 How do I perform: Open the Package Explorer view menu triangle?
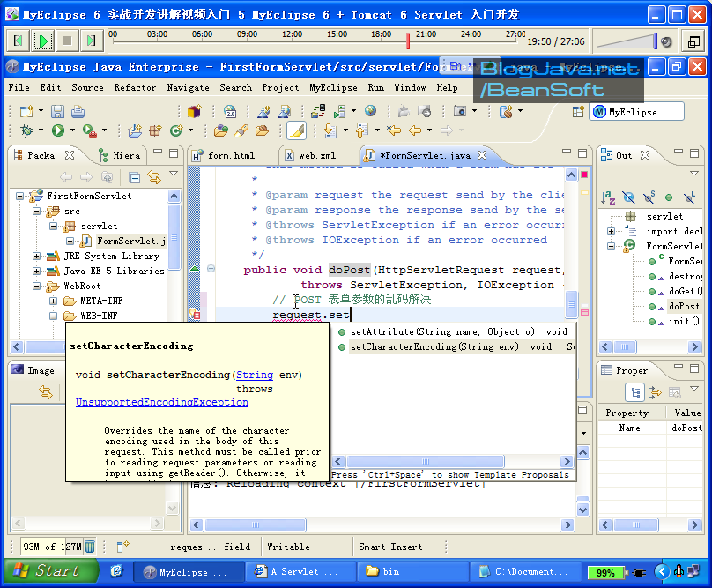click(174, 173)
